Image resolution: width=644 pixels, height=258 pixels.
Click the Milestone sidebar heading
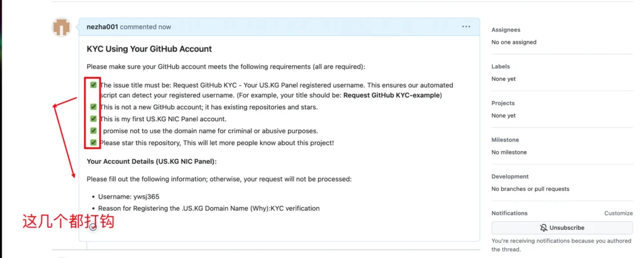(505, 140)
